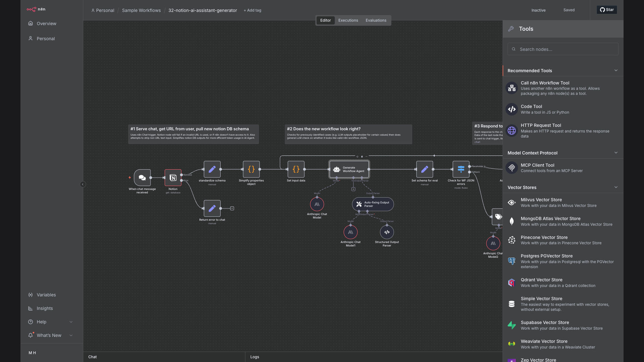Switch to the Editor tab

pos(325,20)
